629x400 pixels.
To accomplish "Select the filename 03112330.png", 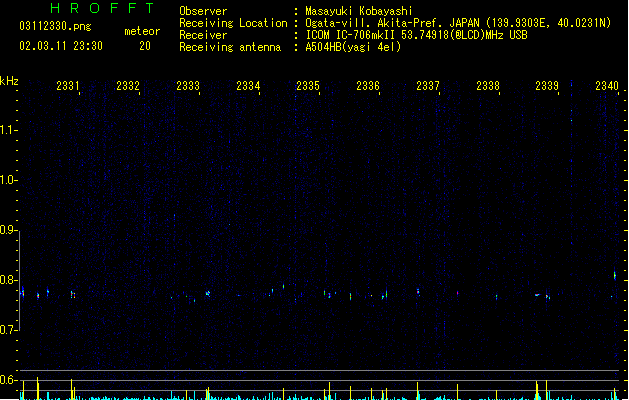I will [x=55, y=26].
